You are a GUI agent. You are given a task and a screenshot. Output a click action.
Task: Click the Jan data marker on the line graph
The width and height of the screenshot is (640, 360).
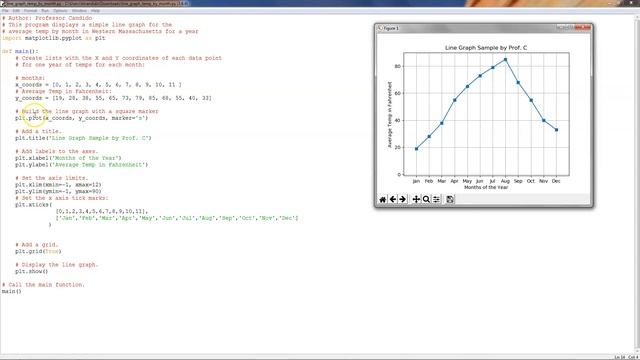[x=416, y=149]
